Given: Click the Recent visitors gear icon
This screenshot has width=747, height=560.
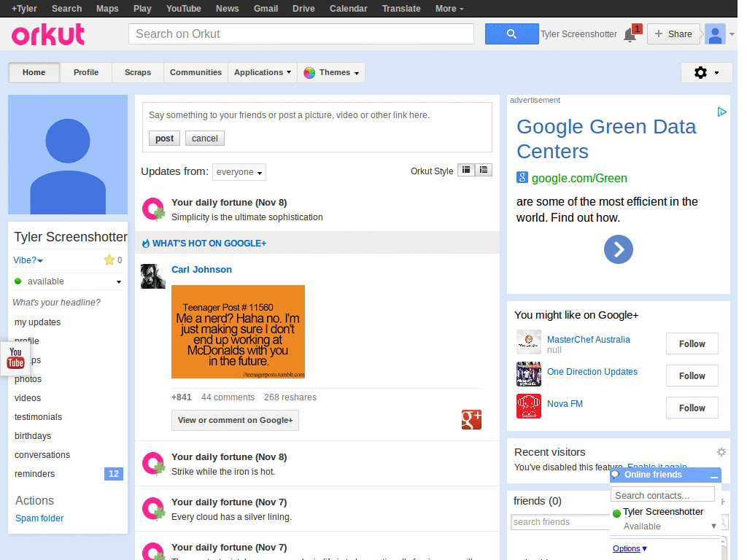Looking at the screenshot, I should (721, 452).
